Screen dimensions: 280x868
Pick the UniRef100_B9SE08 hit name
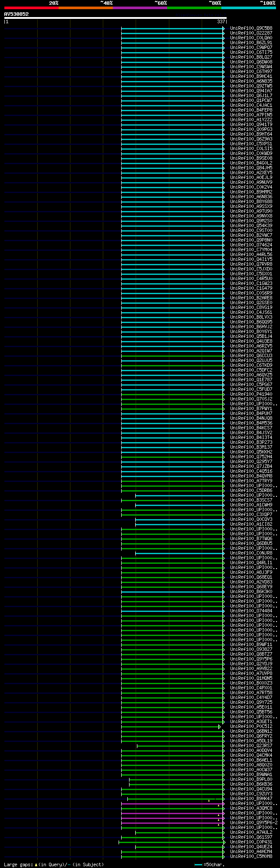coord(251,158)
